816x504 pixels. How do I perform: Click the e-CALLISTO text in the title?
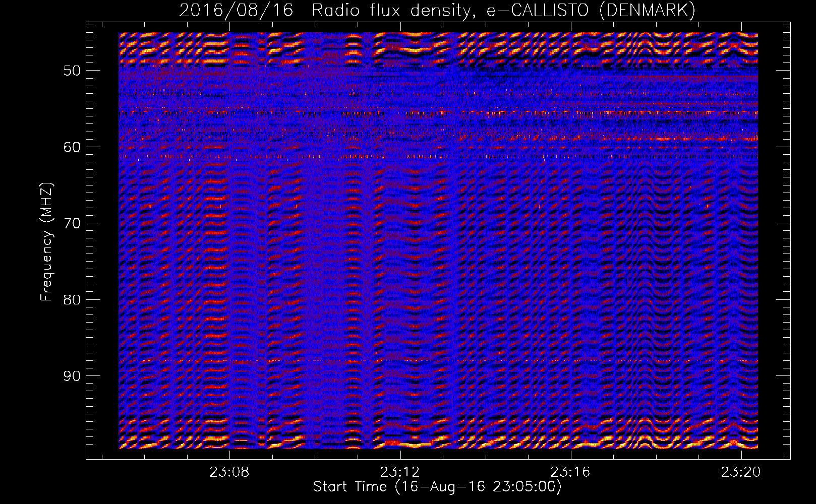(537, 11)
